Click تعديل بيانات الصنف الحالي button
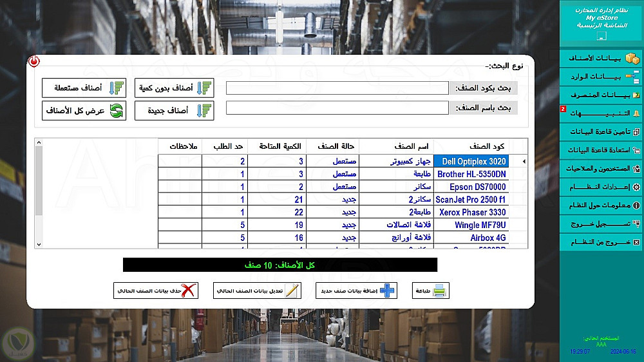This screenshot has height=362, width=644. (257, 291)
